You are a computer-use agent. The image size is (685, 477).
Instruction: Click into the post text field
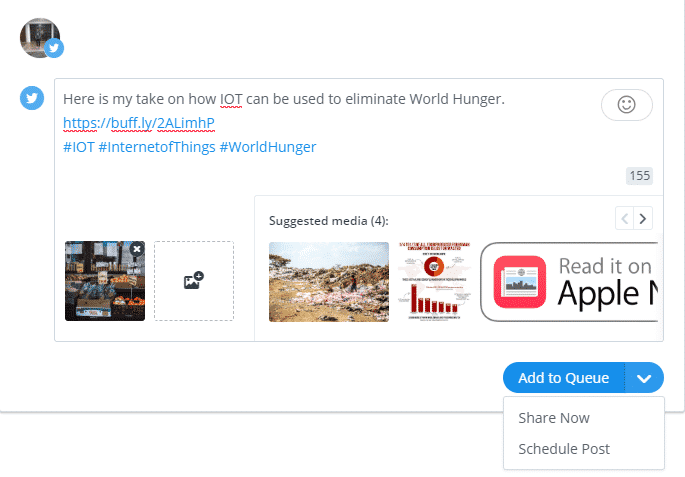click(330, 170)
